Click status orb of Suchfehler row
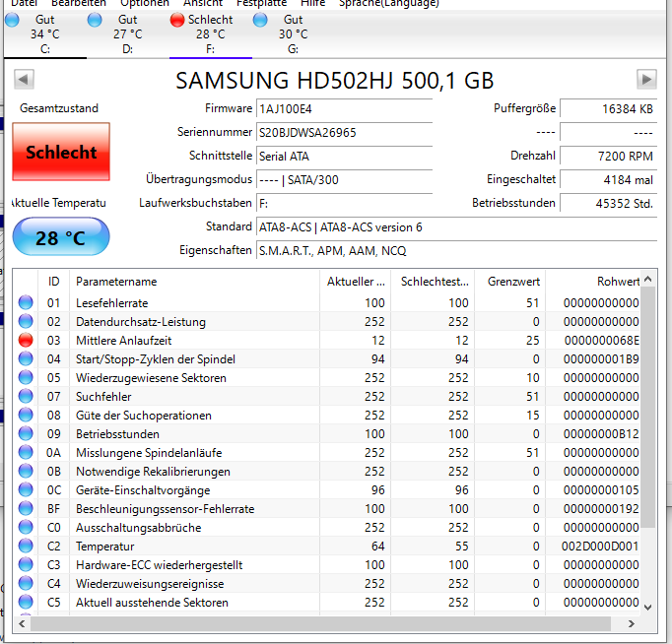Viewport: 672px width, 644px height. [26, 396]
